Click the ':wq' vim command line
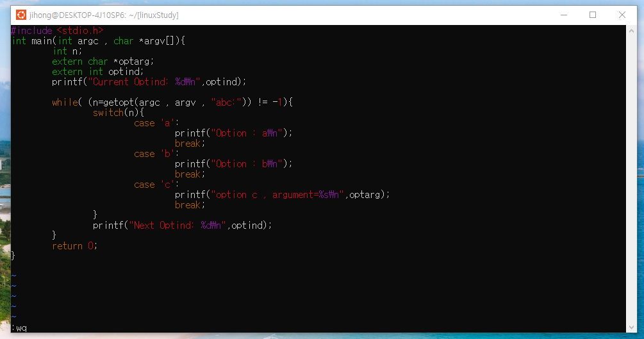644x339 pixels. tap(19, 328)
